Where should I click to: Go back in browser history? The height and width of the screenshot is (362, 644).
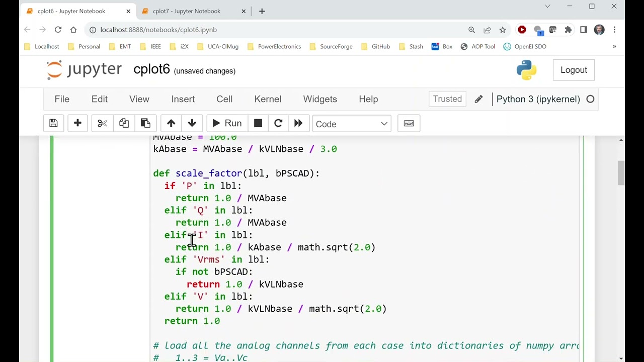[x=27, y=30]
